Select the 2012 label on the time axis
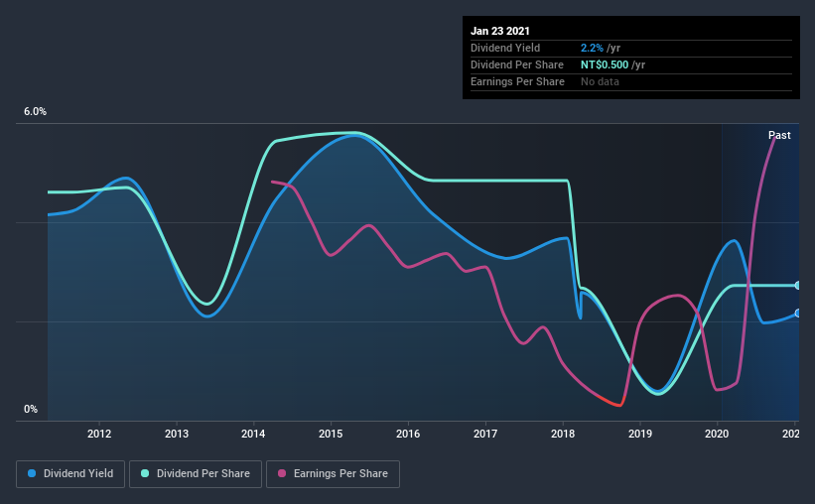The height and width of the screenshot is (504, 815). pyautogui.click(x=99, y=434)
